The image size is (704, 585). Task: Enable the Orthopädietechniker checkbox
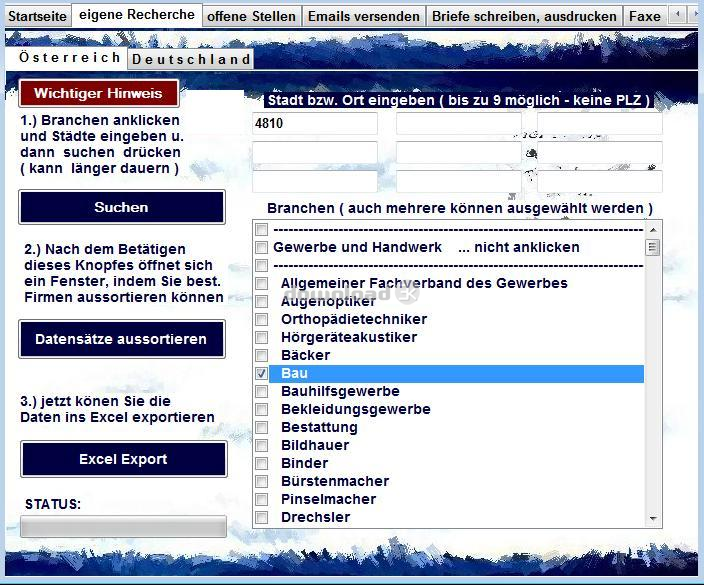[x=261, y=319]
